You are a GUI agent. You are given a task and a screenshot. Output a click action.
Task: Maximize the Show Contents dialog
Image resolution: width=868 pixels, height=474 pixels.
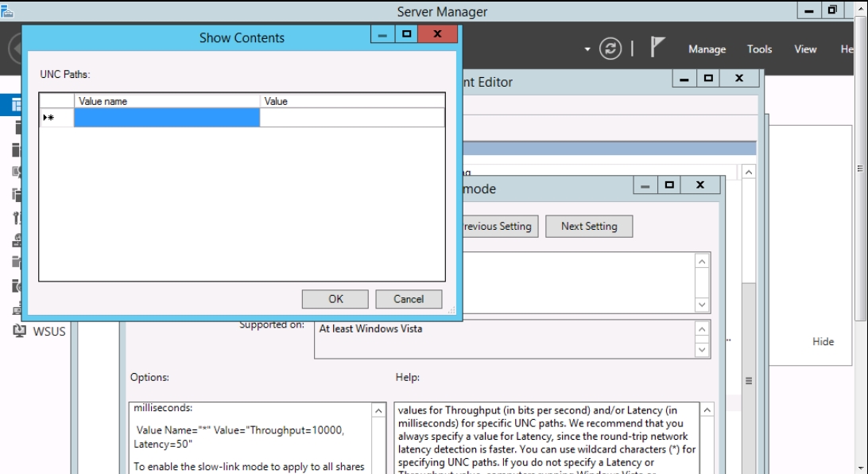click(x=407, y=36)
